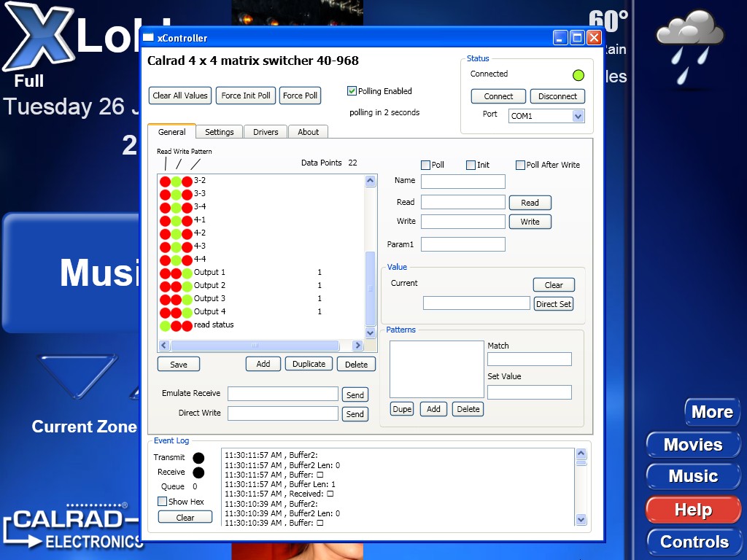Select the 4-1 data point row

pos(261,220)
